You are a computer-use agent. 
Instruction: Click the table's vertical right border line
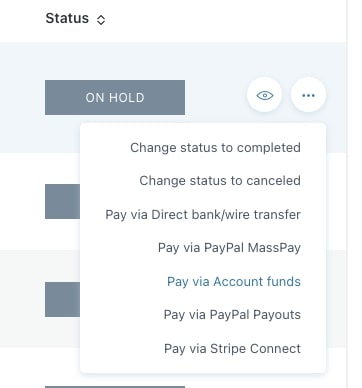[x=347, y=194]
